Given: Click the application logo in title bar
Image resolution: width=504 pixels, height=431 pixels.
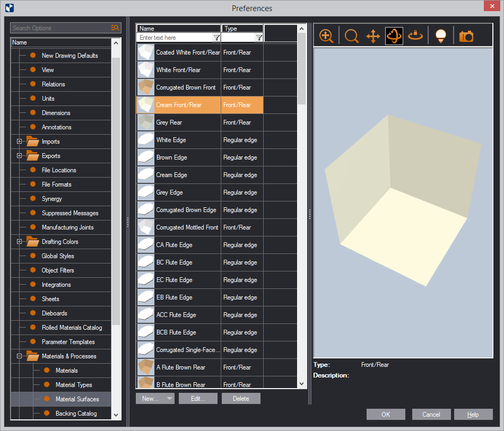Looking at the screenshot, I should [10, 8].
